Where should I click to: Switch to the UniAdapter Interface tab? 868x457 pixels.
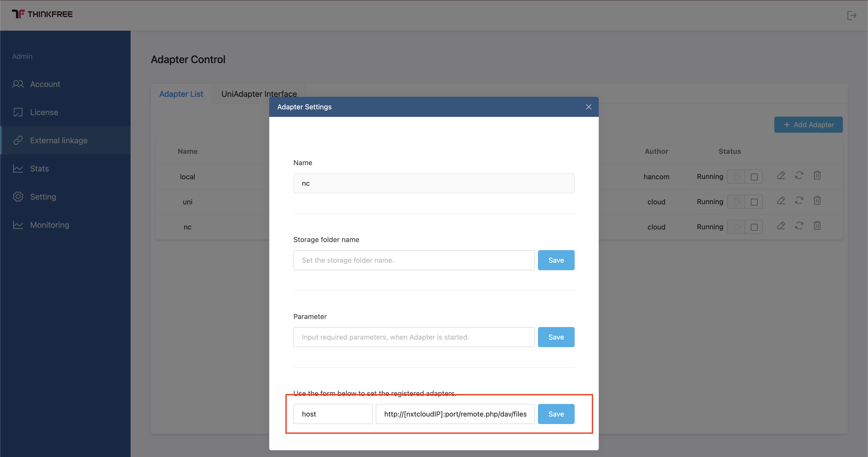point(259,94)
